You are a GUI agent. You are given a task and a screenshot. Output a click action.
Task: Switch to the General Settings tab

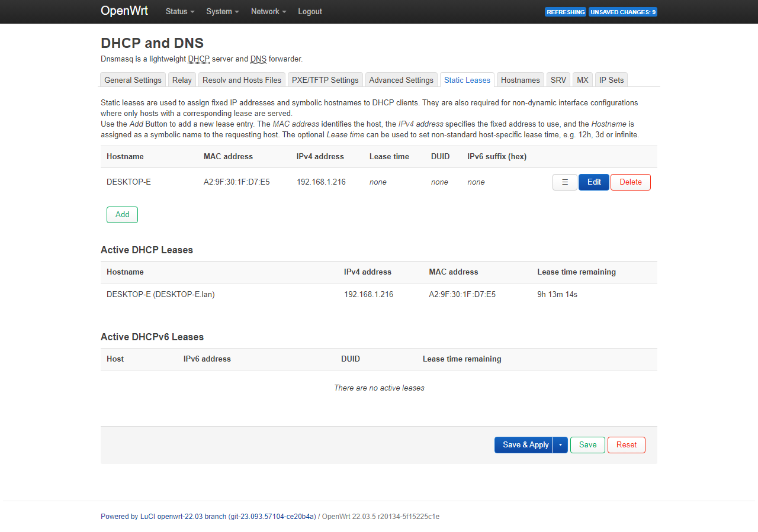(x=133, y=80)
